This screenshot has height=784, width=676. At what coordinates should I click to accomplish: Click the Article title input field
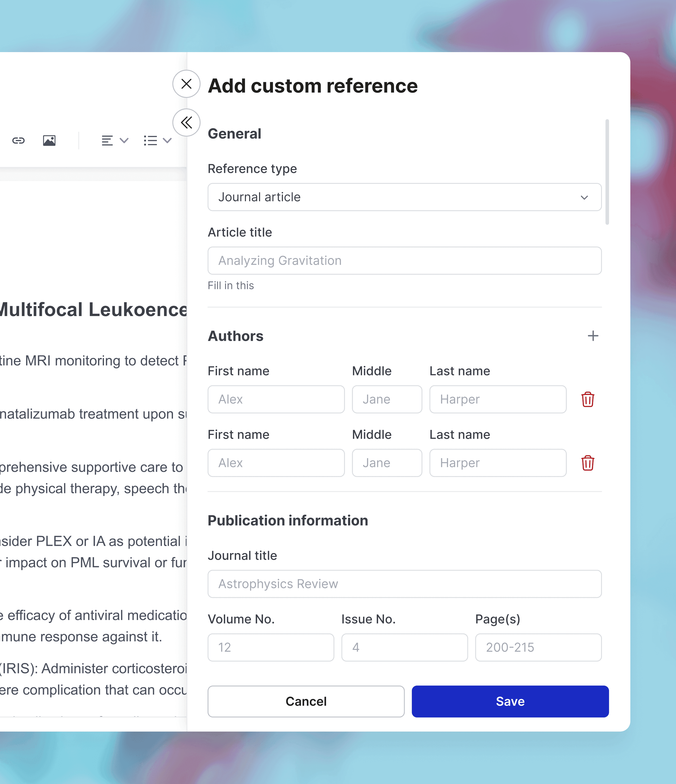pos(404,261)
